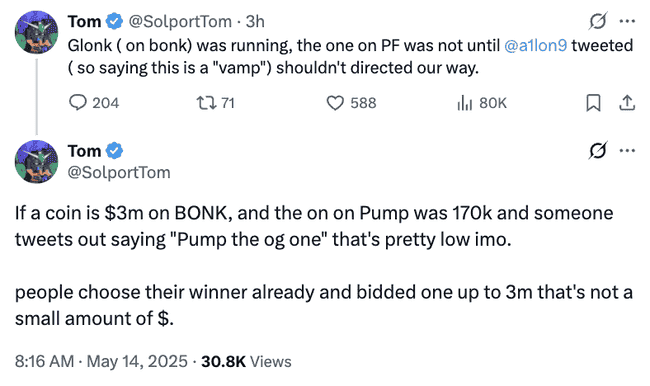Share the top tweet via upload icon
The width and height of the screenshot is (650, 386).
[627, 103]
